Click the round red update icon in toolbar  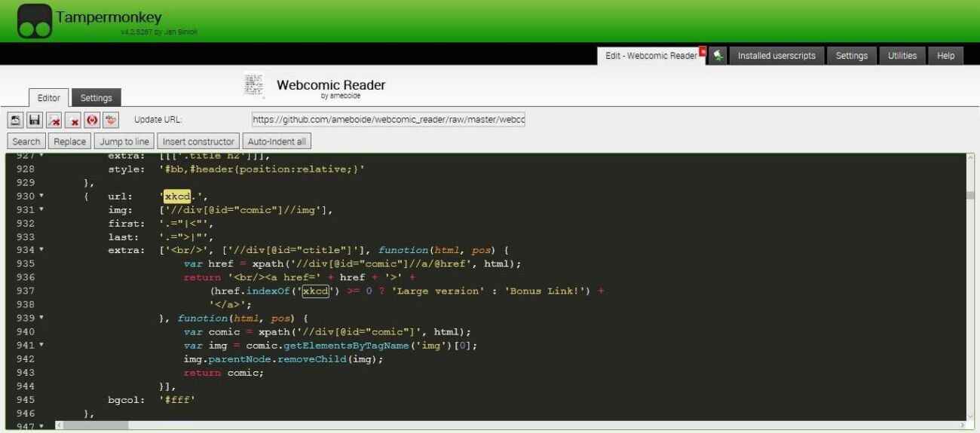coord(92,120)
